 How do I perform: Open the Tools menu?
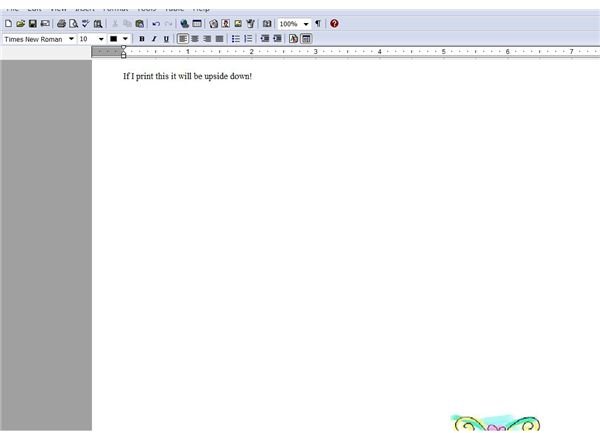[x=146, y=8]
